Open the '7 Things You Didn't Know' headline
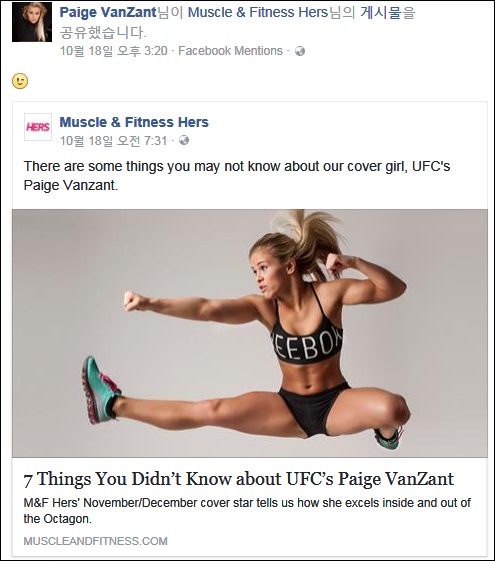This screenshot has width=495, height=561. 239,479
